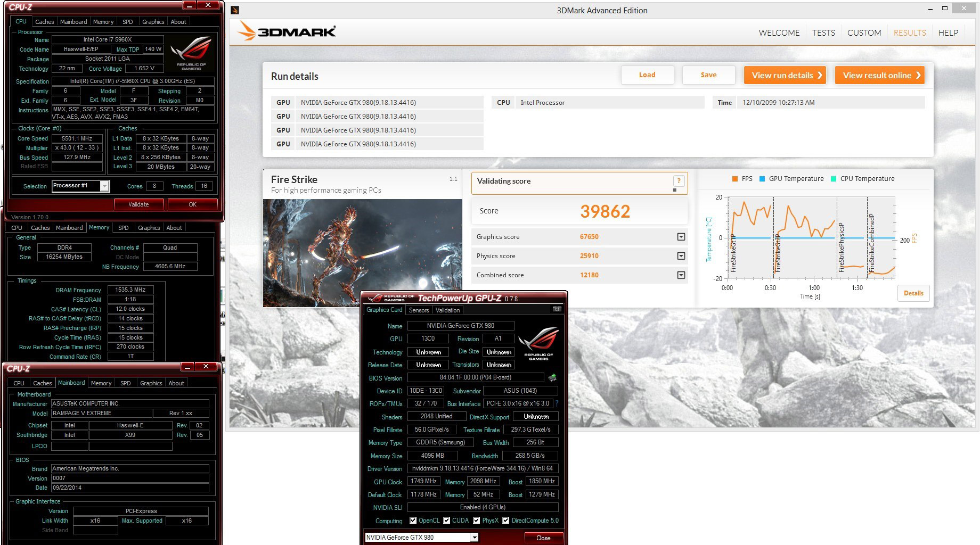Click the Core Voltage value 1.652 V
The width and height of the screenshot is (980, 545).
pos(144,69)
